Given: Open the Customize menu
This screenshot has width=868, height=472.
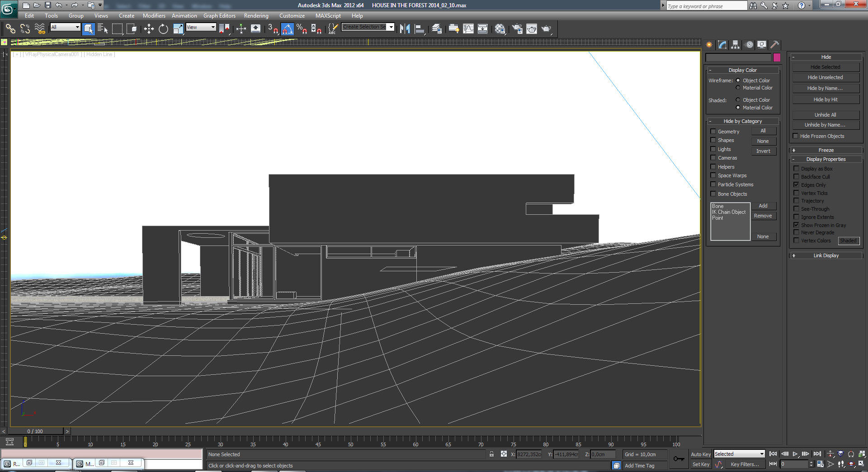Looking at the screenshot, I should [292, 15].
